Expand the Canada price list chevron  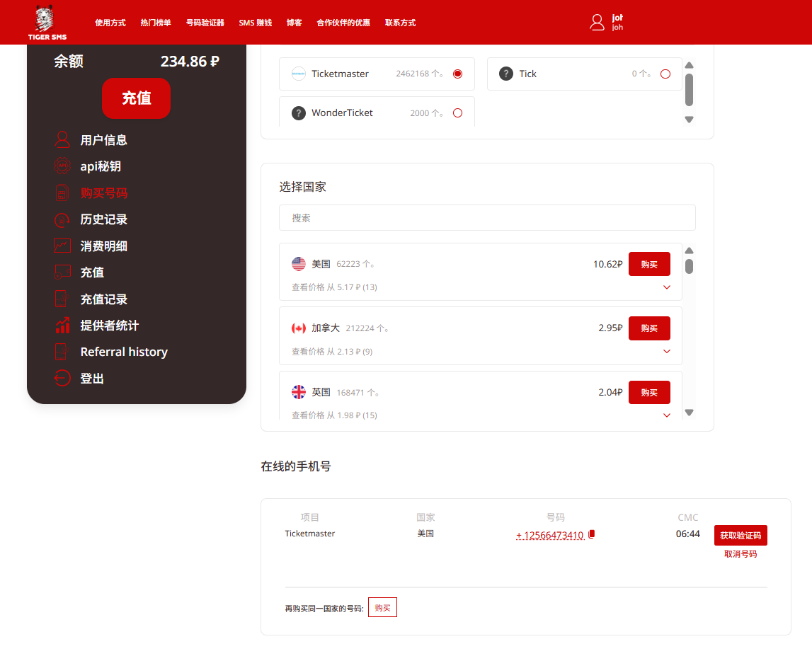(x=667, y=352)
